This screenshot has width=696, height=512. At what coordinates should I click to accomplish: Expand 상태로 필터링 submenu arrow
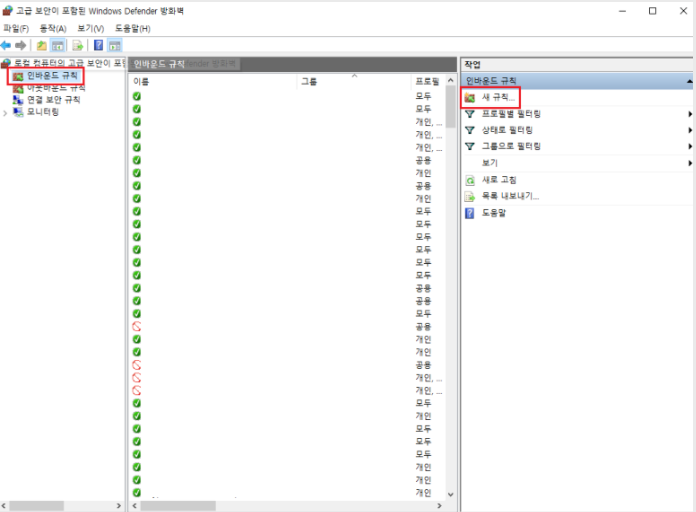690,130
